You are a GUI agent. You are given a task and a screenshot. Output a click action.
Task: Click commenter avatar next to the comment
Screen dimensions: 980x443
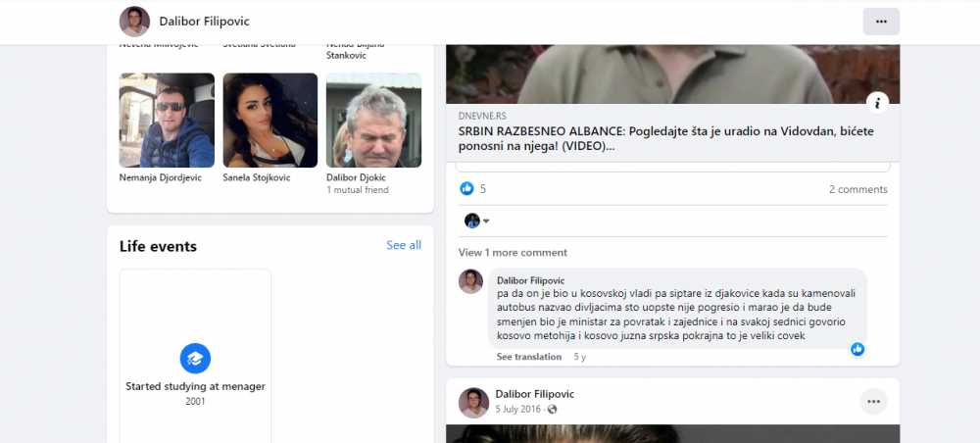coord(470,281)
